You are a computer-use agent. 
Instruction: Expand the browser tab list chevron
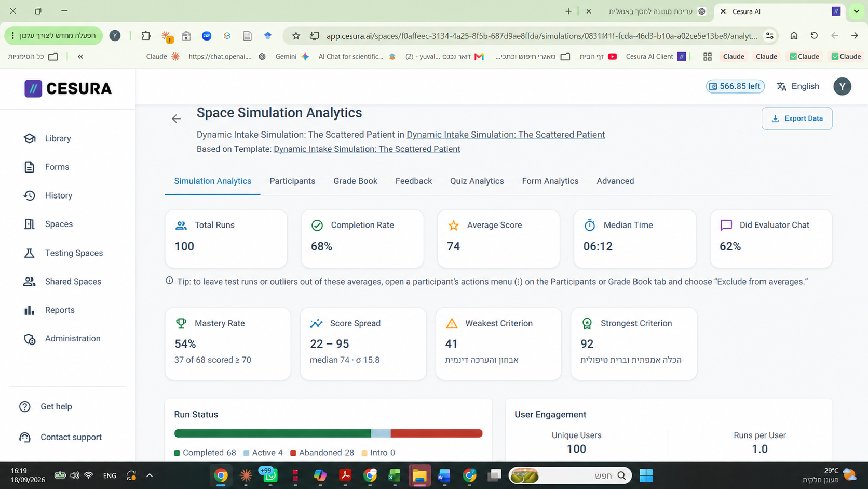857,11
